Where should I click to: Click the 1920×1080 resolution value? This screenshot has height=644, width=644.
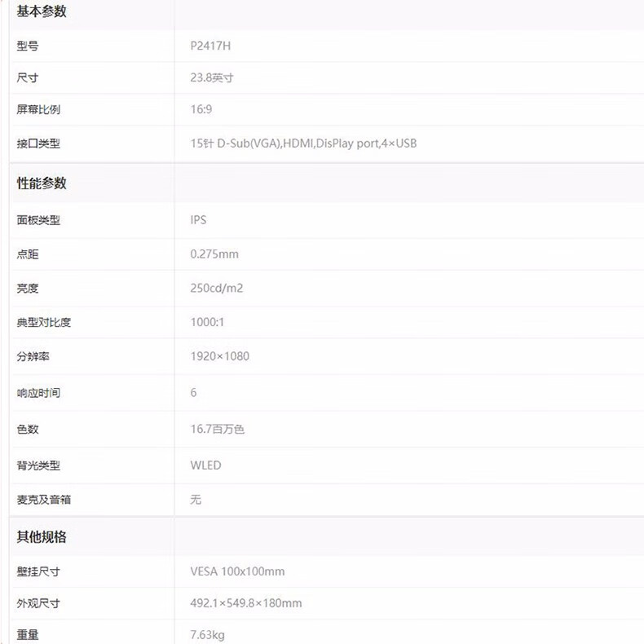pyautogui.click(x=220, y=356)
